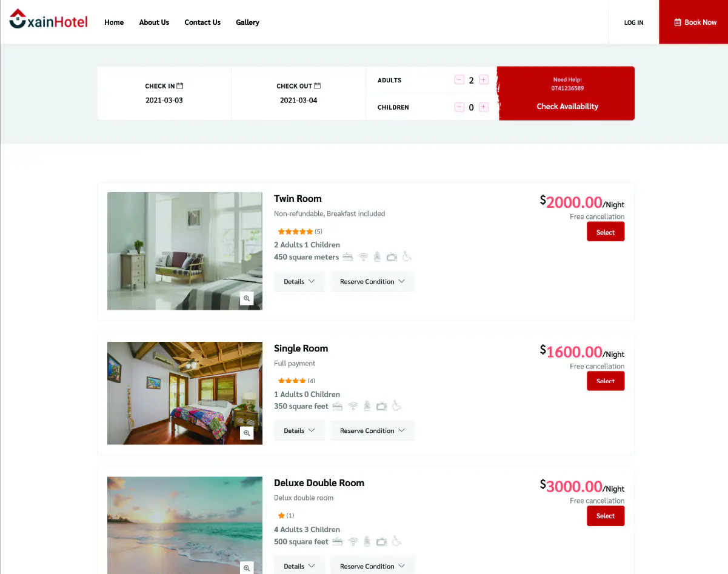
Task: Open the Check In date field
Action: 164,93
